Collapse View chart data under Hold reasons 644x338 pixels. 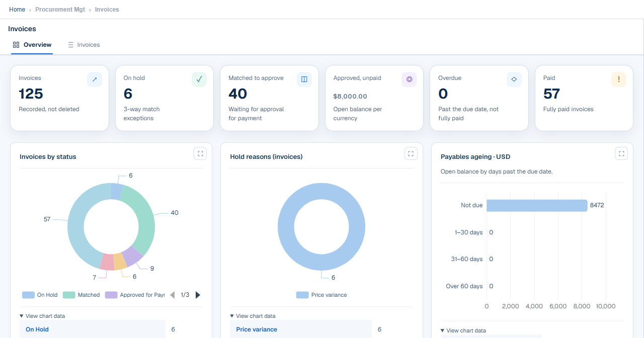point(253,316)
